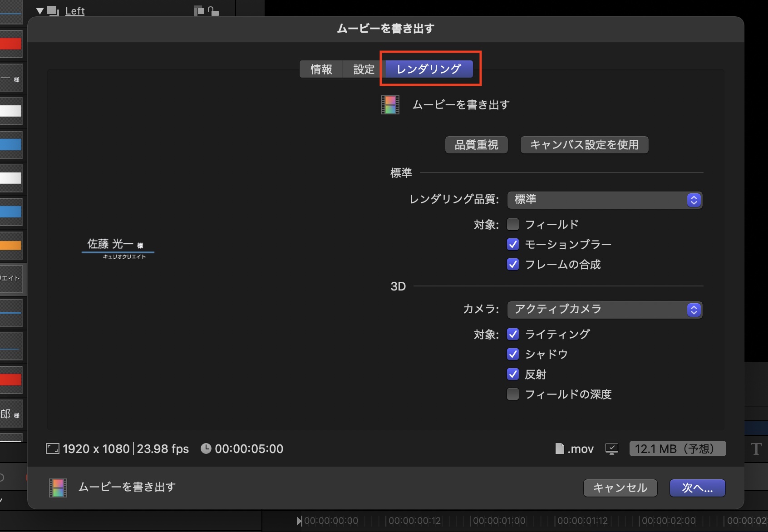Uncheck the モーションブラー checkbox
This screenshot has height=532, width=768.
click(513, 244)
